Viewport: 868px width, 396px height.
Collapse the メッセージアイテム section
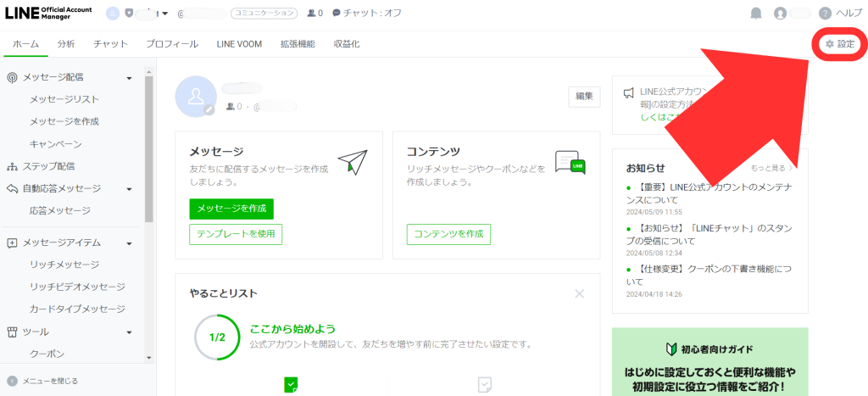click(129, 243)
